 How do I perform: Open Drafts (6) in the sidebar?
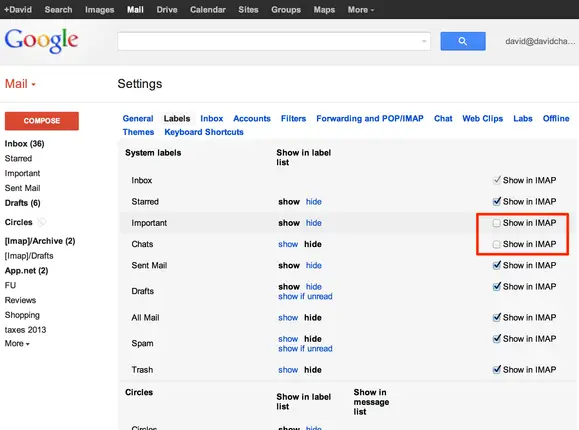click(23, 203)
